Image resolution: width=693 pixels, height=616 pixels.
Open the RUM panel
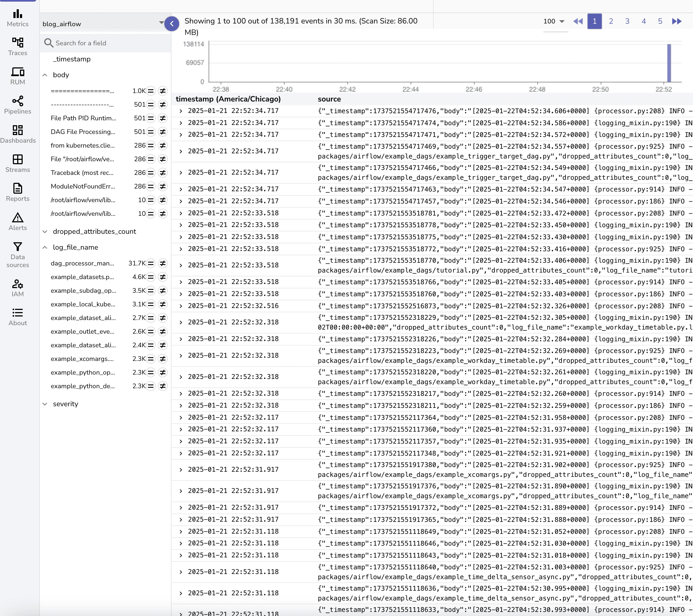point(18,76)
